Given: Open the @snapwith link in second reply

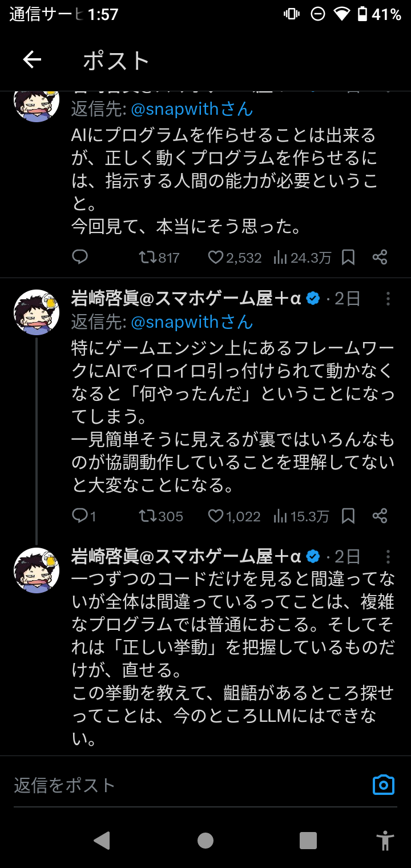Looking at the screenshot, I should pyautogui.click(x=192, y=322).
